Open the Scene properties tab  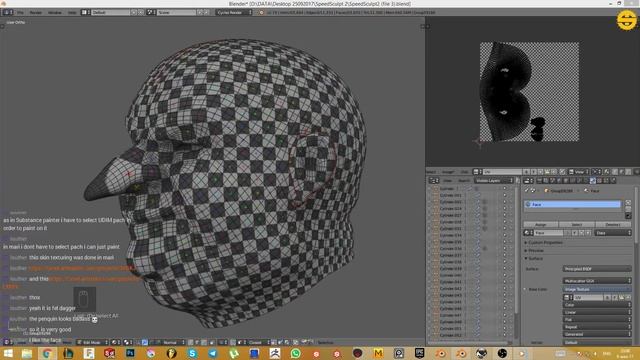[553, 180]
